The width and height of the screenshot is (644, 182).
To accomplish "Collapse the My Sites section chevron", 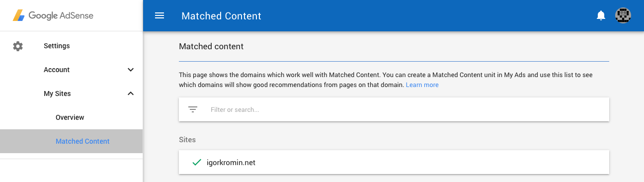I will pyautogui.click(x=131, y=93).
